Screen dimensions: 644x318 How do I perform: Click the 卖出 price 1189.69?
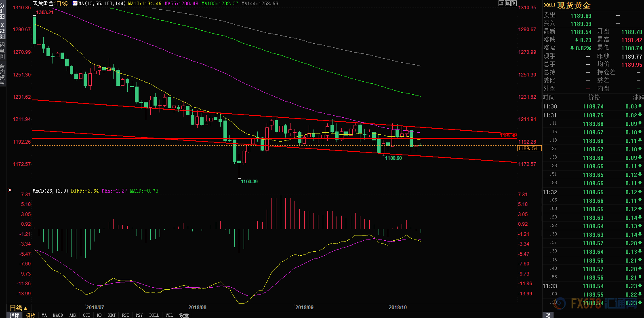581,16
